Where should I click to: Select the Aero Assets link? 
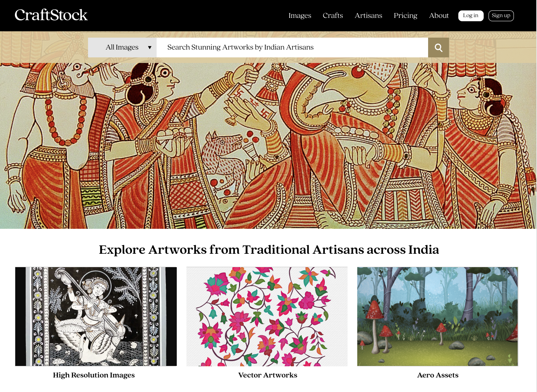(x=438, y=375)
